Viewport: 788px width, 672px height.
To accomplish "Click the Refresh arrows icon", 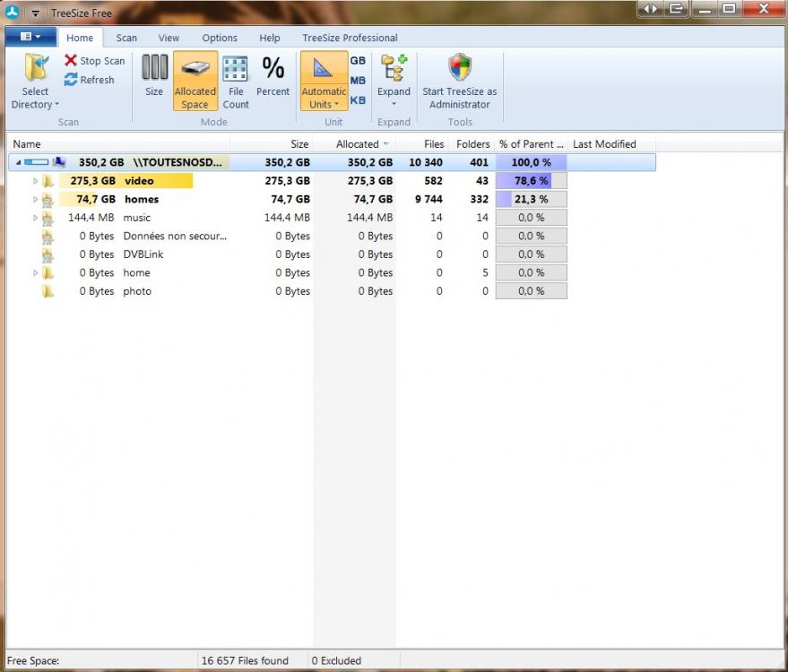I will point(71,80).
